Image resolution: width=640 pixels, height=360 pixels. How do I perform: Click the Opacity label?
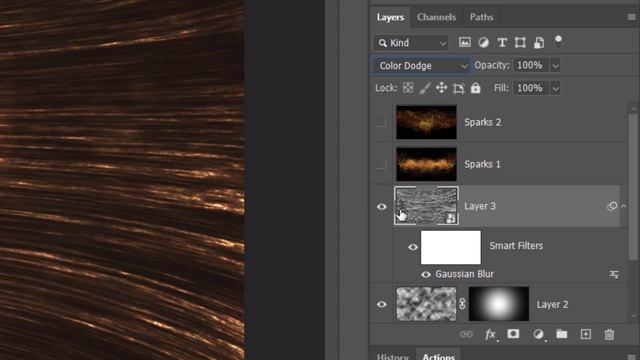click(x=492, y=65)
